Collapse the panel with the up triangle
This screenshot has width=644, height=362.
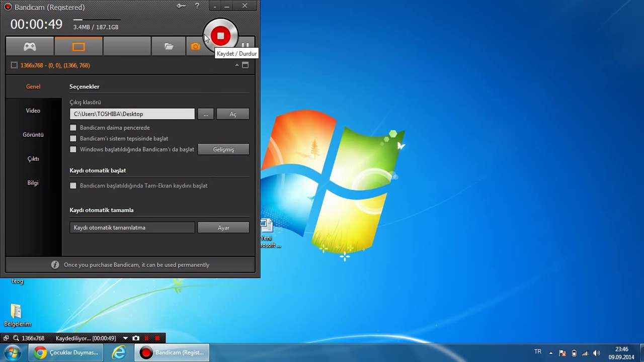(236, 65)
